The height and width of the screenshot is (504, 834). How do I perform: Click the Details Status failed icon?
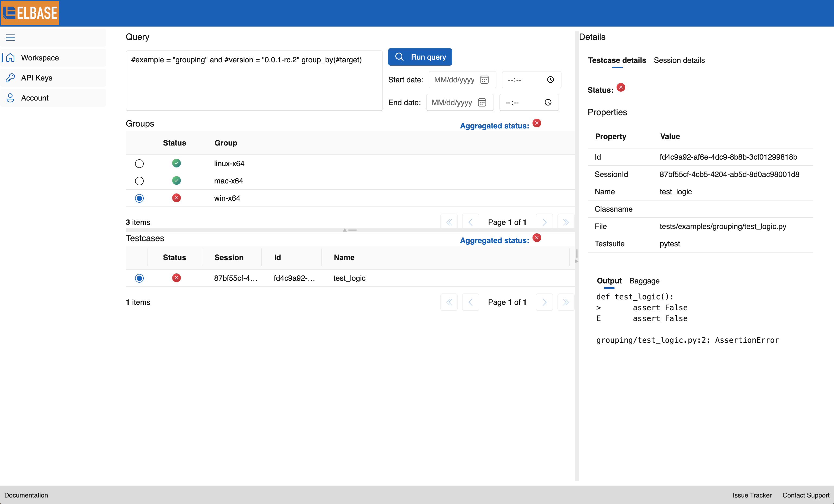coord(621,88)
